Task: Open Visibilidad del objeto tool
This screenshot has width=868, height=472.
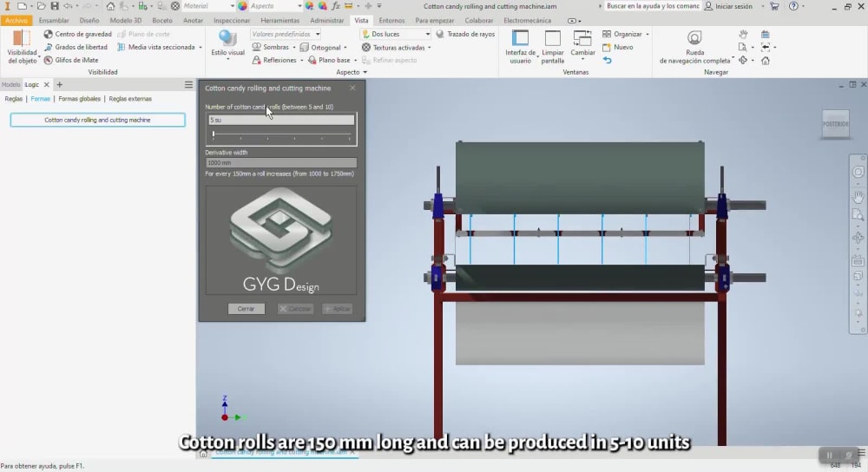Action: pyautogui.click(x=22, y=47)
